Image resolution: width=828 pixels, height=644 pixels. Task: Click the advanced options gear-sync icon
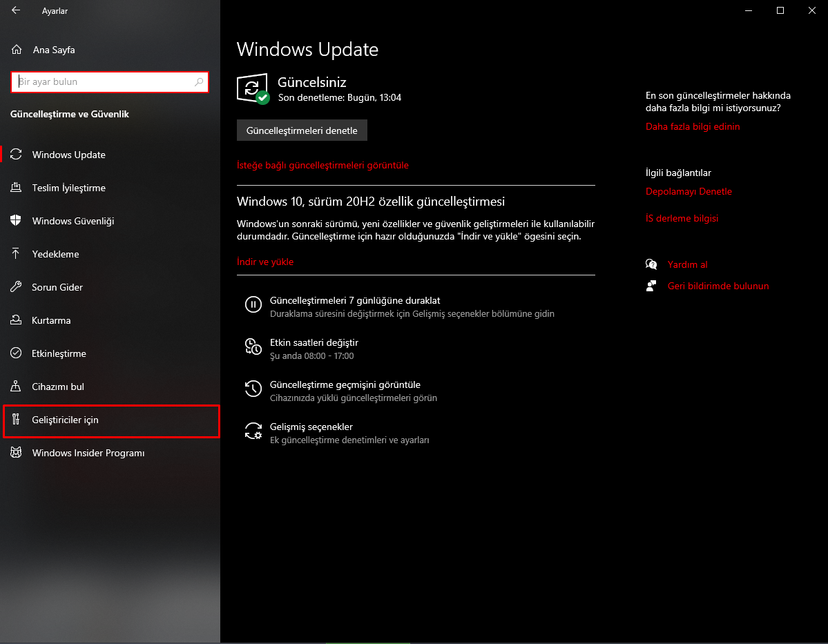(x=253, y=431)
